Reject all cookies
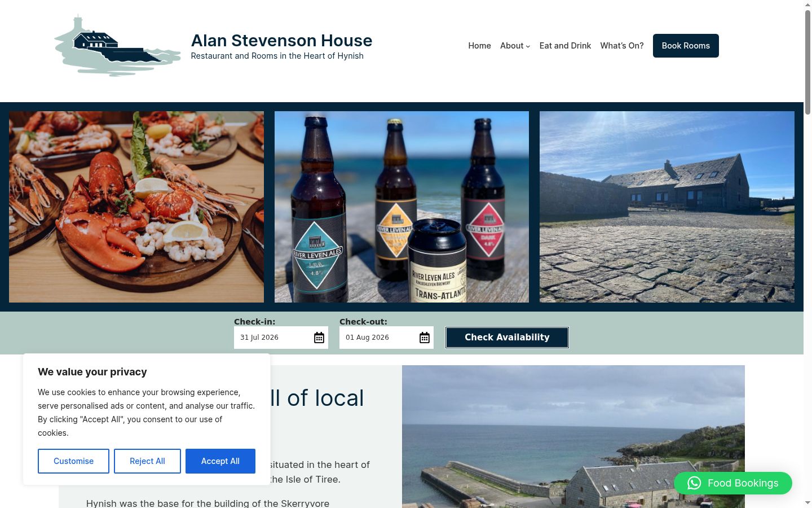This screenshot has width=812, height=508. [147, 461]
